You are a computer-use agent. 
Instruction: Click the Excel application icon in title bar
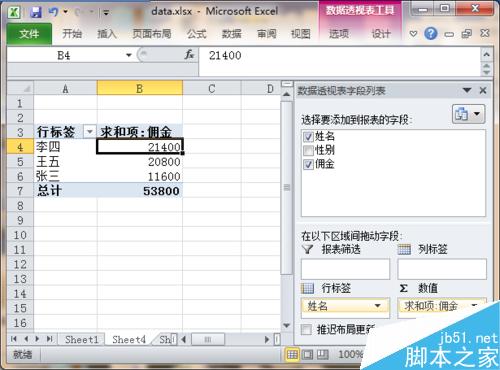point(14,13)
